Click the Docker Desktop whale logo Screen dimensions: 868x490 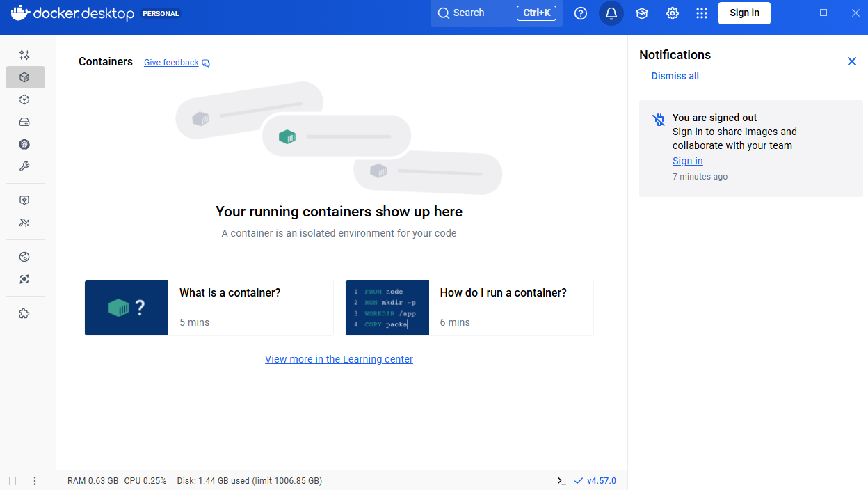tap(19, 13)
